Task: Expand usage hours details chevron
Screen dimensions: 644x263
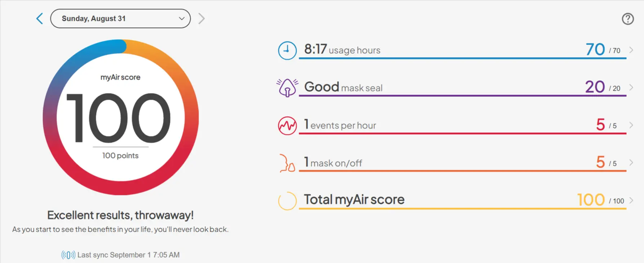Action: pos(631,50)
